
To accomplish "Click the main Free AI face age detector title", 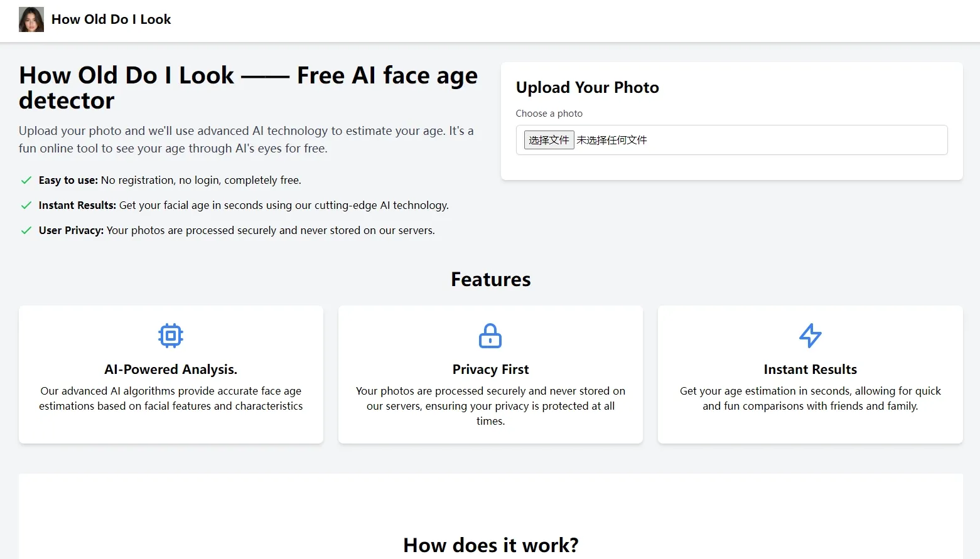I will click(x=248, y=88).
